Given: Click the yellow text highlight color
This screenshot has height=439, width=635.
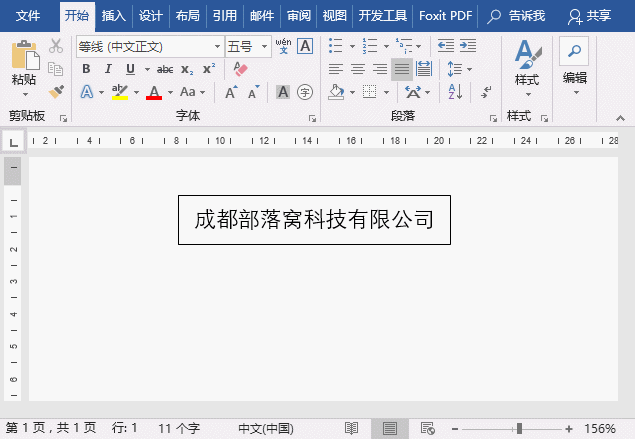Looking at the screenshot, I should [119, 92].
